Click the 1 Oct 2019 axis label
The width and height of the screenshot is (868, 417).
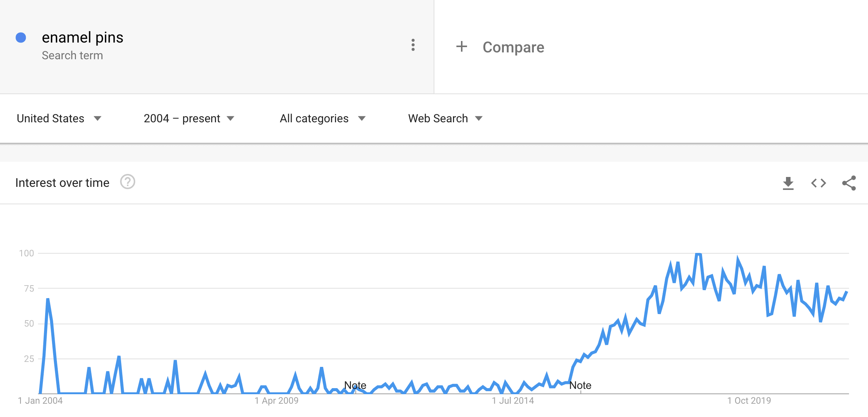click(749, 401)
